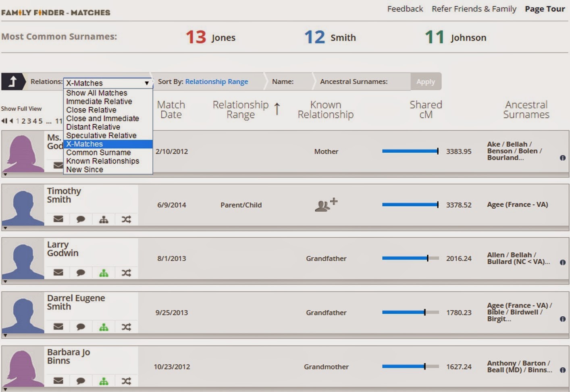Go to previous page of matches

click(11, 121)
